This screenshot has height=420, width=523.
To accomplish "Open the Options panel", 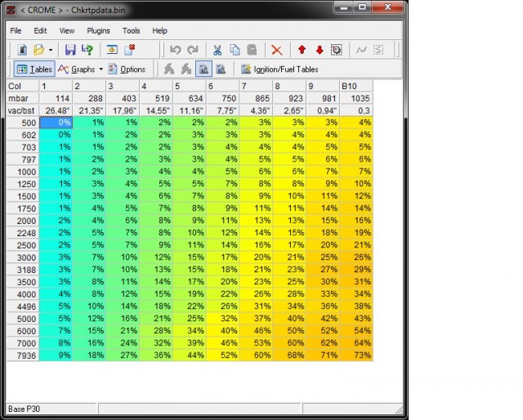I will (127, 69).
